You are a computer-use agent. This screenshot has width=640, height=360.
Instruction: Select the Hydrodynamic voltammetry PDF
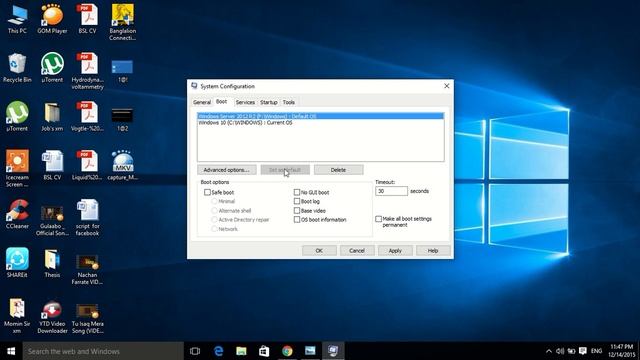(87, 71)
